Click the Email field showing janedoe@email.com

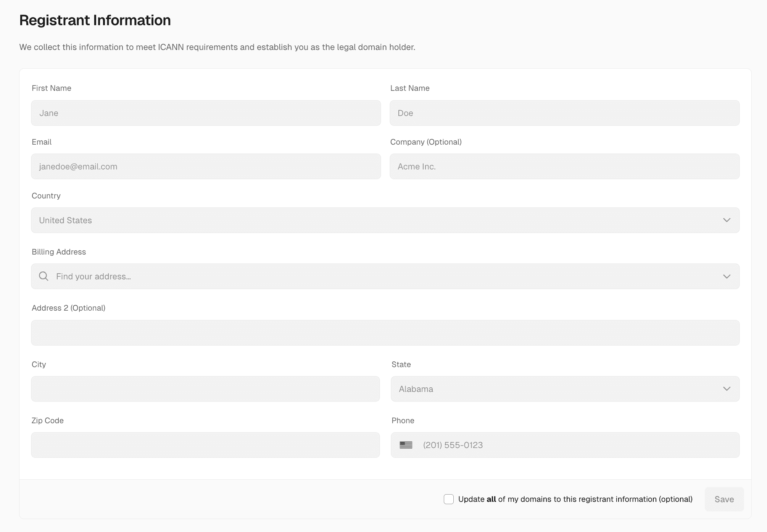click(x=205, y=166)
